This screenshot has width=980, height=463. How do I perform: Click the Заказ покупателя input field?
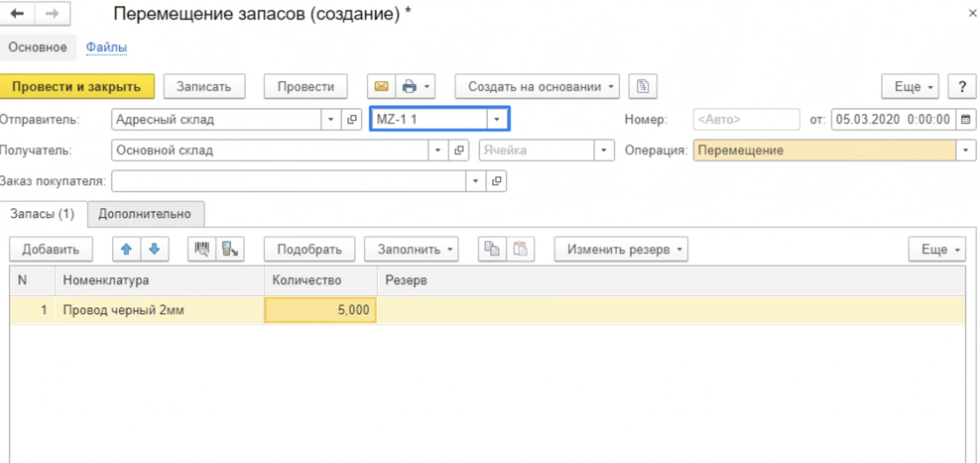[288, 181]
